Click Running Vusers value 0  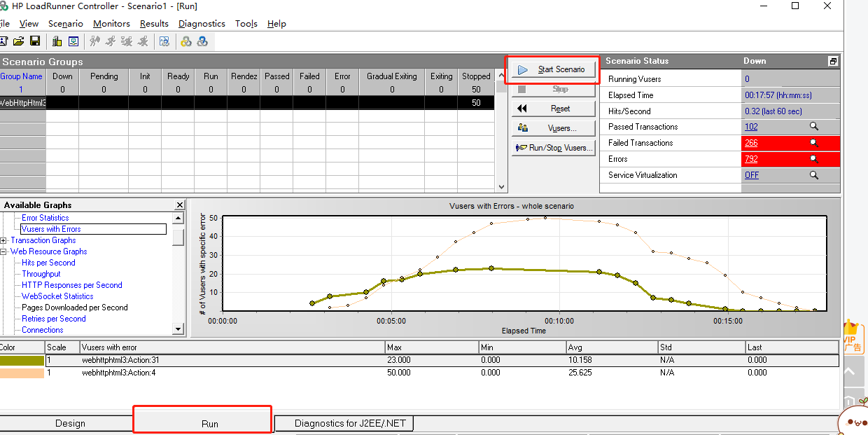(747, 79)
